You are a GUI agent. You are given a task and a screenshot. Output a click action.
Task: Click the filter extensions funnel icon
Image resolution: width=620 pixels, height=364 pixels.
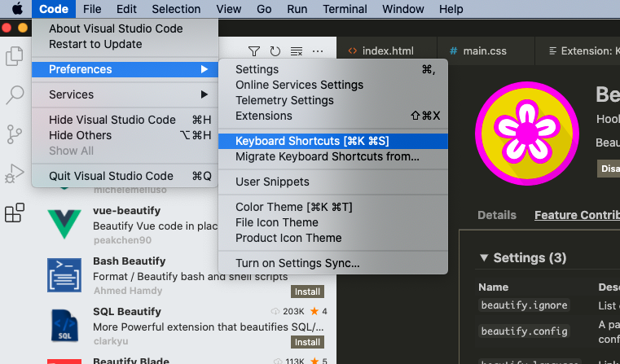(x=254, y=51)
